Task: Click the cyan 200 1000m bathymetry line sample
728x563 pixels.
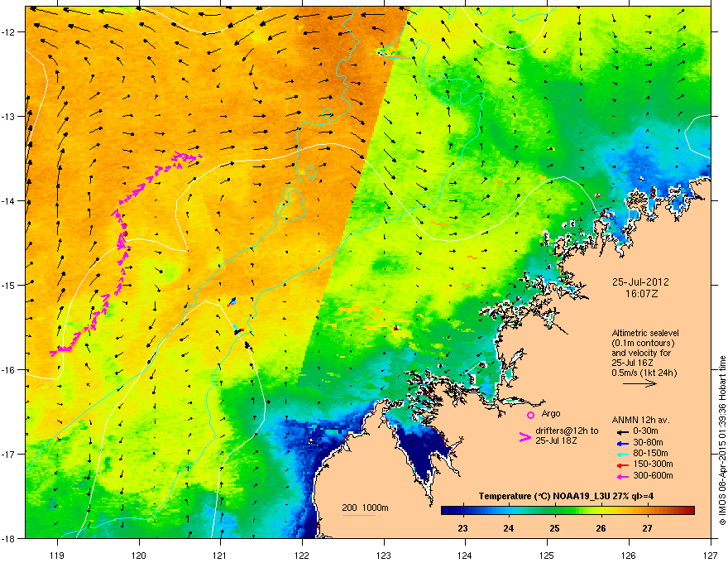Action: [358, 516]
